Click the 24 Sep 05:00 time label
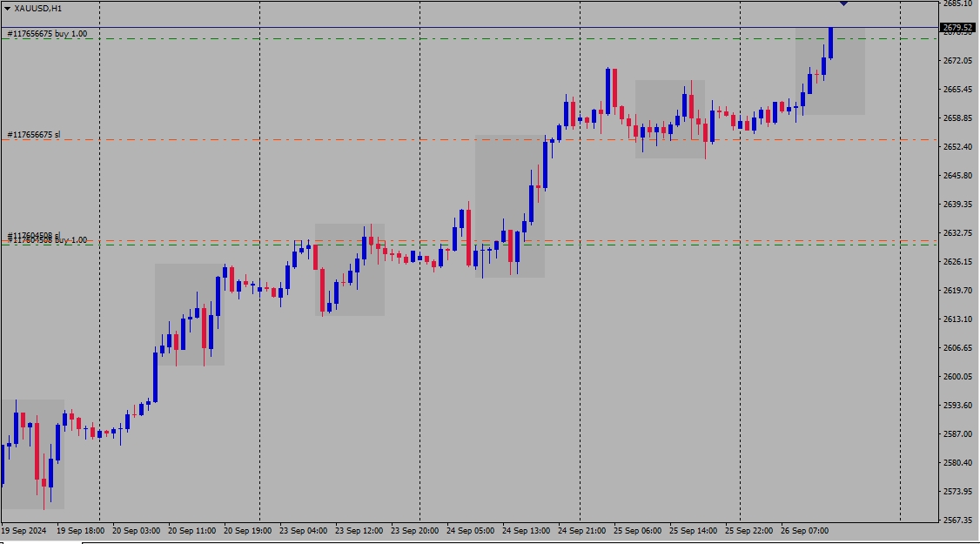Screen dimensions: 980x544 (x=470, y=531)
